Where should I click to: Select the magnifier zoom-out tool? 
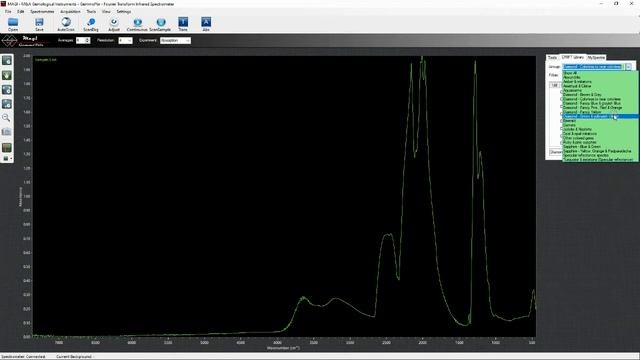[x=7, y=118]
